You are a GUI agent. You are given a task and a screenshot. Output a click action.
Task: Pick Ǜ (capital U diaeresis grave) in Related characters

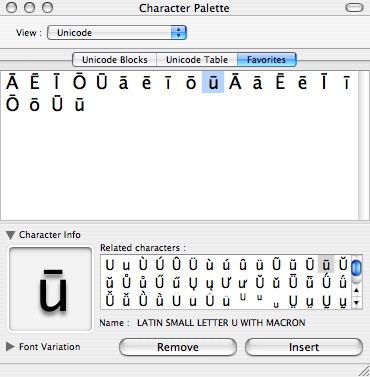tap(143, 300)
